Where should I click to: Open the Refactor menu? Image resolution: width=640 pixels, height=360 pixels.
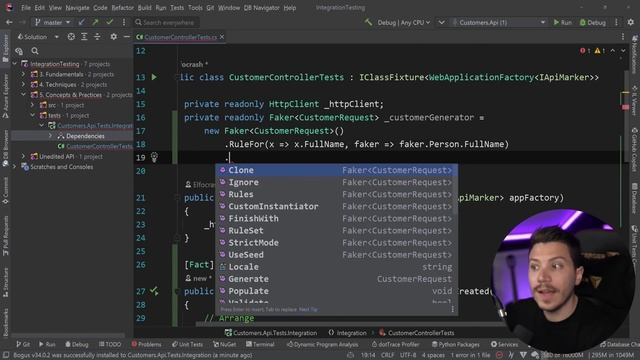pos(122,8)
